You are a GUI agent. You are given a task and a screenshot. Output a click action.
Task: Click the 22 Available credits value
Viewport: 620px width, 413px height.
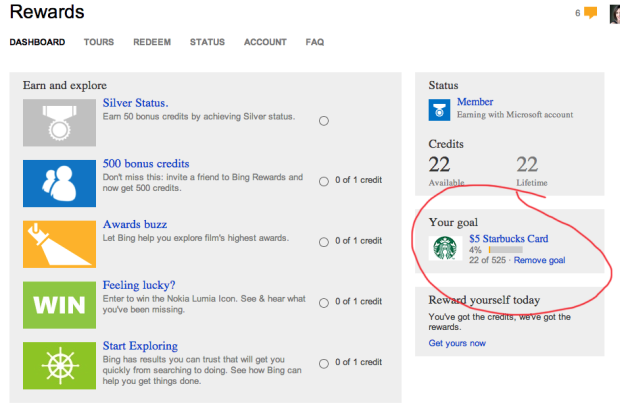(x=439, y=165)
